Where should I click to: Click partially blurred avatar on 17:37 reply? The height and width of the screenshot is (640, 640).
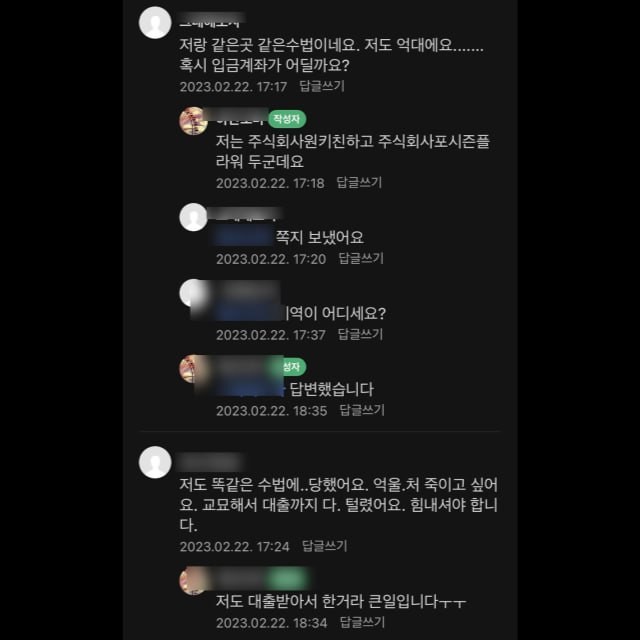point(192,292)
